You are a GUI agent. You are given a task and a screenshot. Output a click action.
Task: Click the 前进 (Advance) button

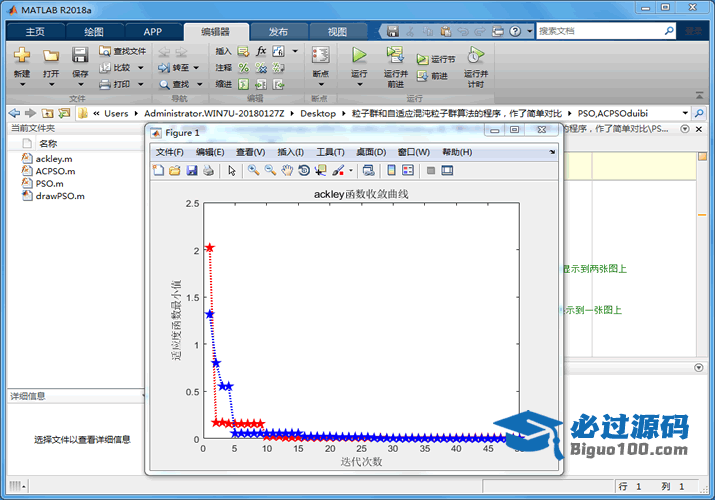pos(432,76)
